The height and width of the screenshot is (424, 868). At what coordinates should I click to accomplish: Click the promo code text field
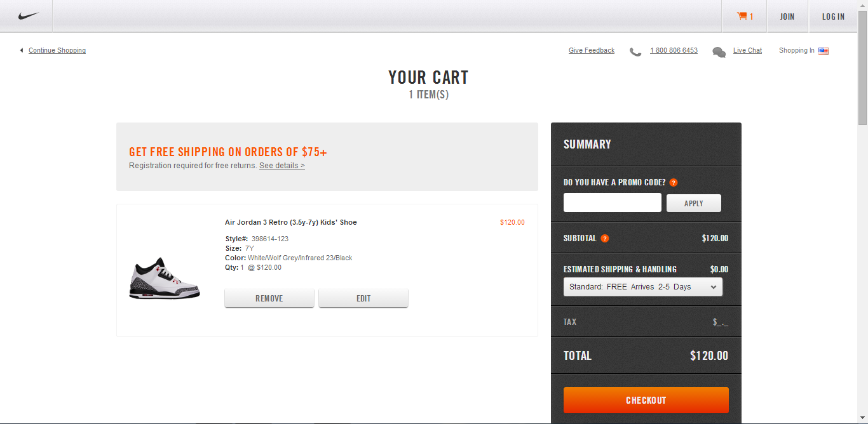tap(613, 203)
